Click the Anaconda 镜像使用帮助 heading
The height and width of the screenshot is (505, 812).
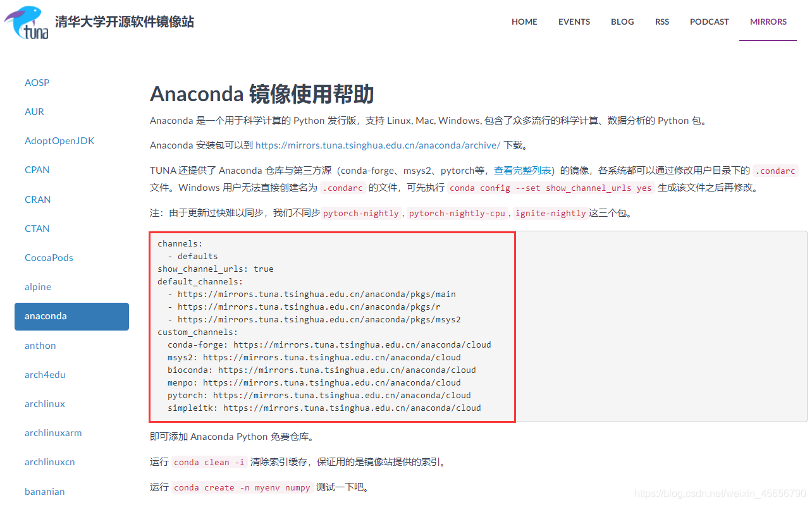pyautogui.click(x=262, y=94)
